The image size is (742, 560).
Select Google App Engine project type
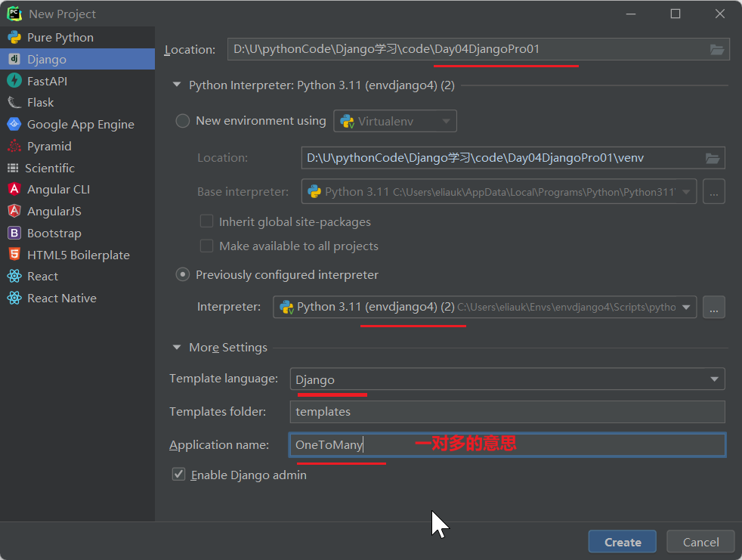point(77,124)
